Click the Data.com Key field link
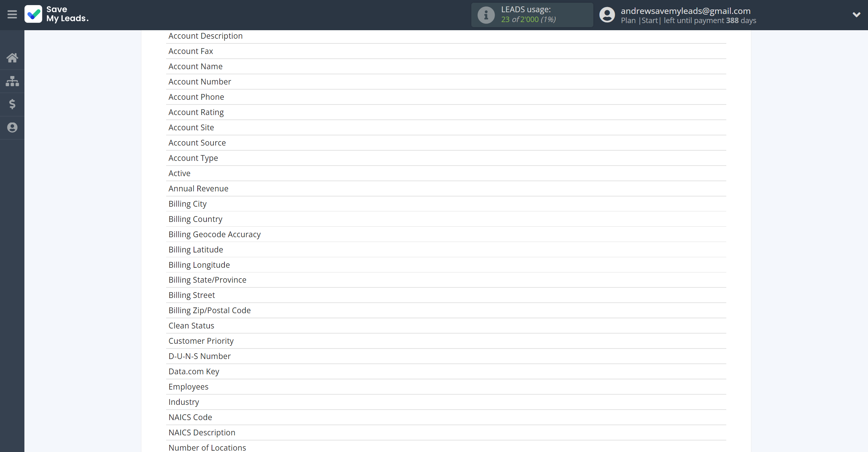This screenshot has width=868, height=452. (194, 371)
